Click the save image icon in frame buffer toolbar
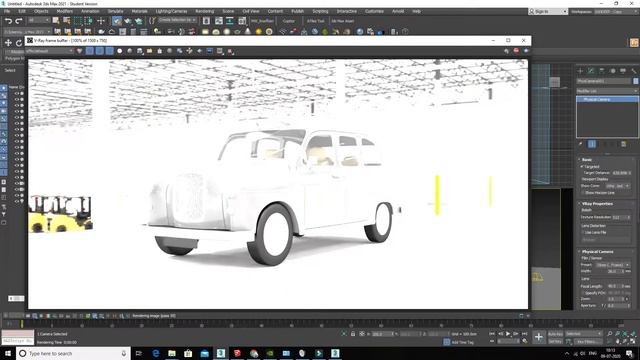The width and height of the screenshot is (640, 360). [x=140, y=51]
